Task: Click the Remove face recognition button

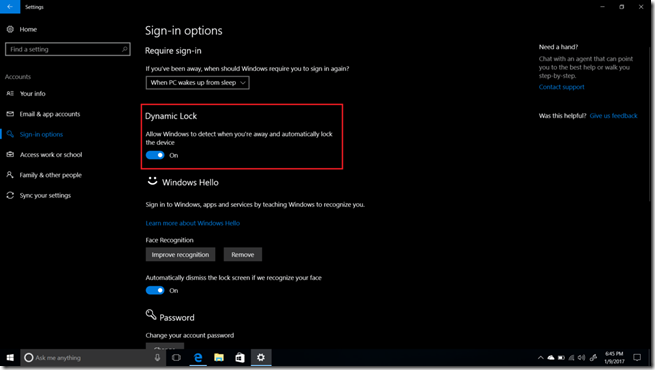Action: click(243, 254)
